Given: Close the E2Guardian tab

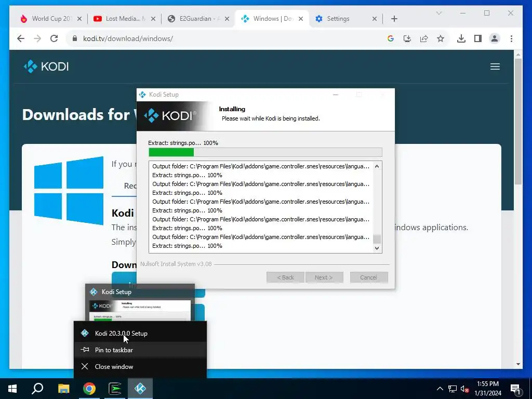Looking at the screenshot, I should pyautogui.click(x=227, y=19).
